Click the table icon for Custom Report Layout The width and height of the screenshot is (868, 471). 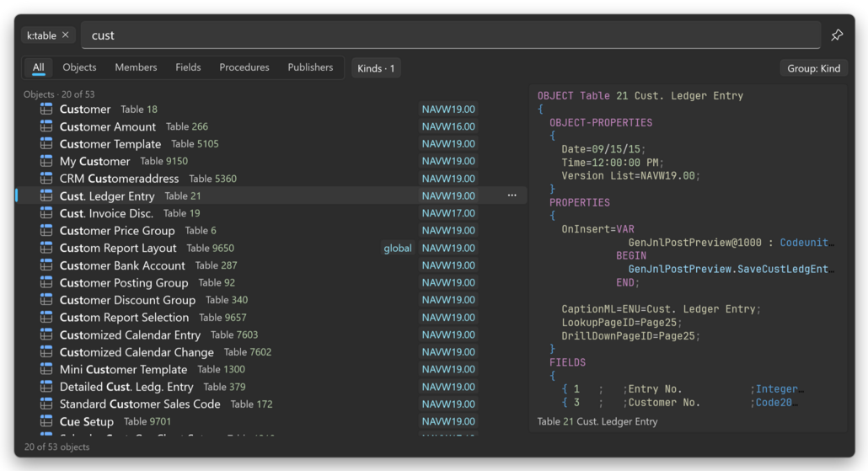(x=46, y=248)
